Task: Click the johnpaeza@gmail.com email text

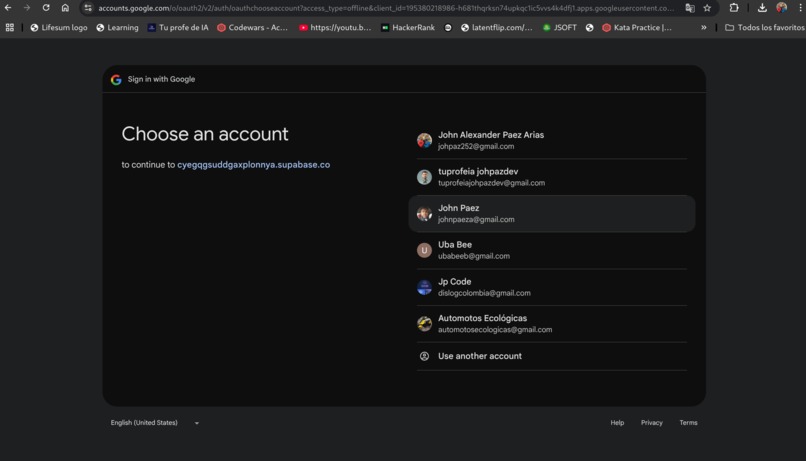Action: [x=476, y=219]
